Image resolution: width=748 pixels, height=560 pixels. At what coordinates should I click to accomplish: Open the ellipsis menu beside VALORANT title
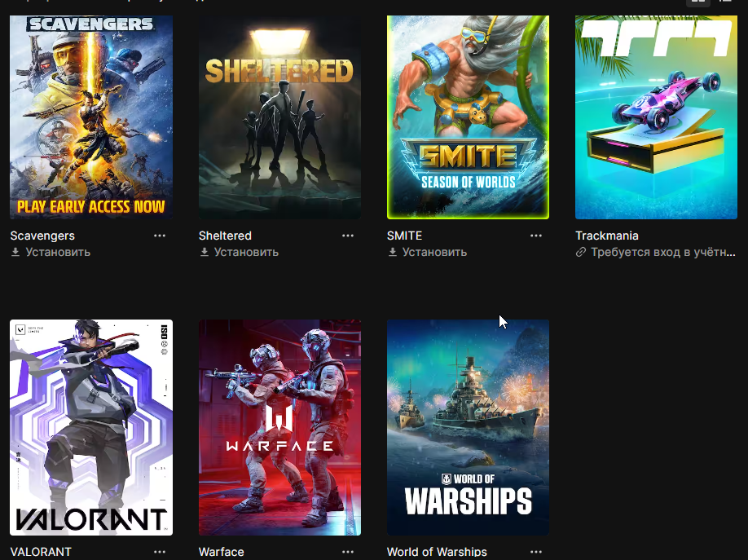(160, 552)
